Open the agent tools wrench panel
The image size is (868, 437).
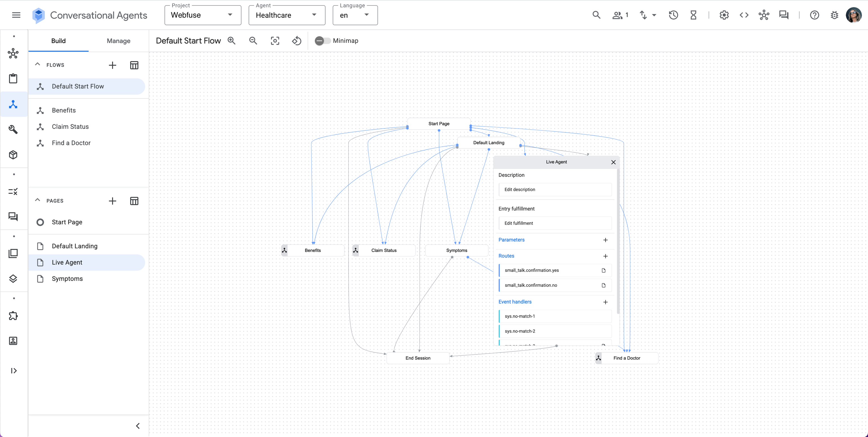13,130
